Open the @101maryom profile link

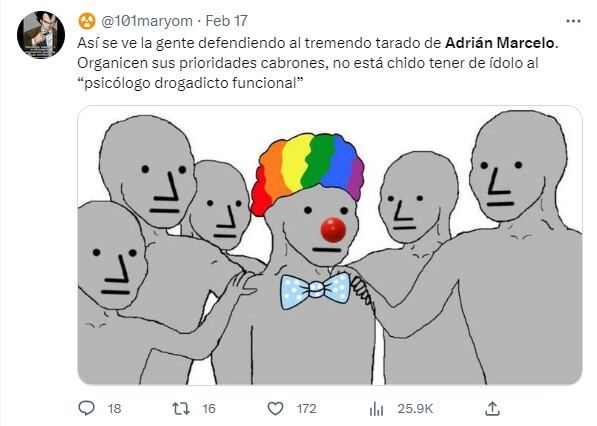147,21
